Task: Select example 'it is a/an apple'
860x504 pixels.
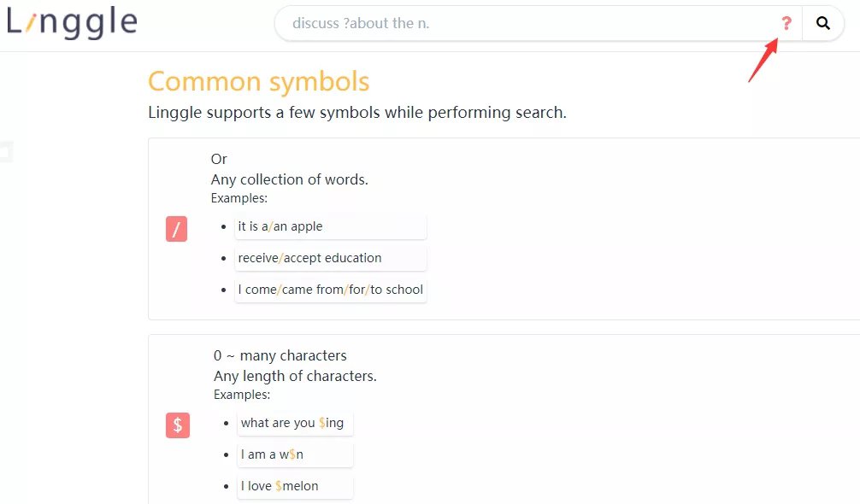Action: tap(331, 227)
